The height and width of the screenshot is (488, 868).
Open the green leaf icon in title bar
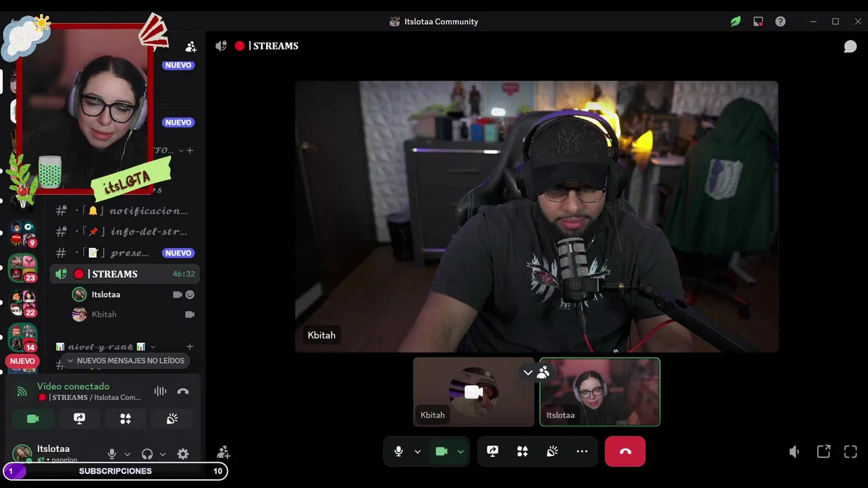click(x=736, y=22)
